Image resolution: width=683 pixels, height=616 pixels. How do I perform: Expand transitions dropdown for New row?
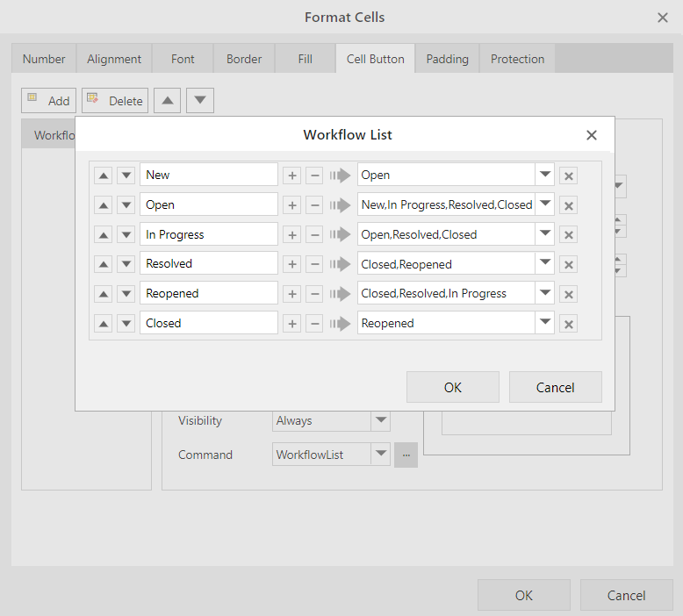click(545, 175)
